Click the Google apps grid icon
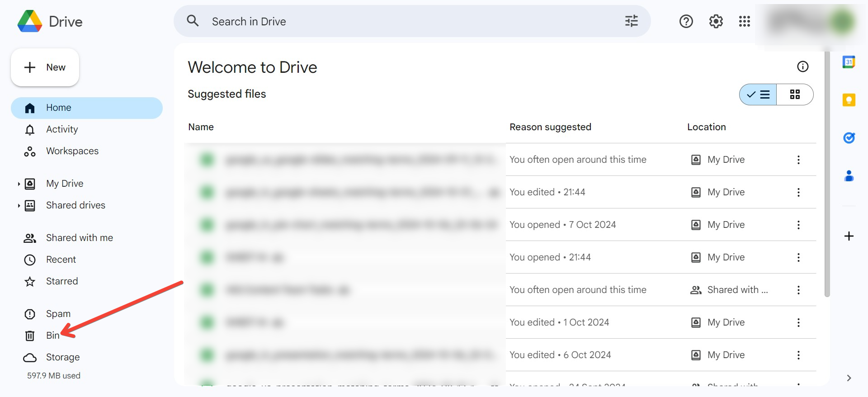 pos(744,21)
